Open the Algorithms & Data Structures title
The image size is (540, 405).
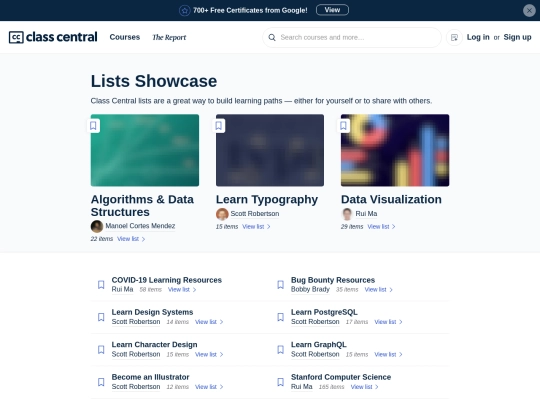pos(142,206)
